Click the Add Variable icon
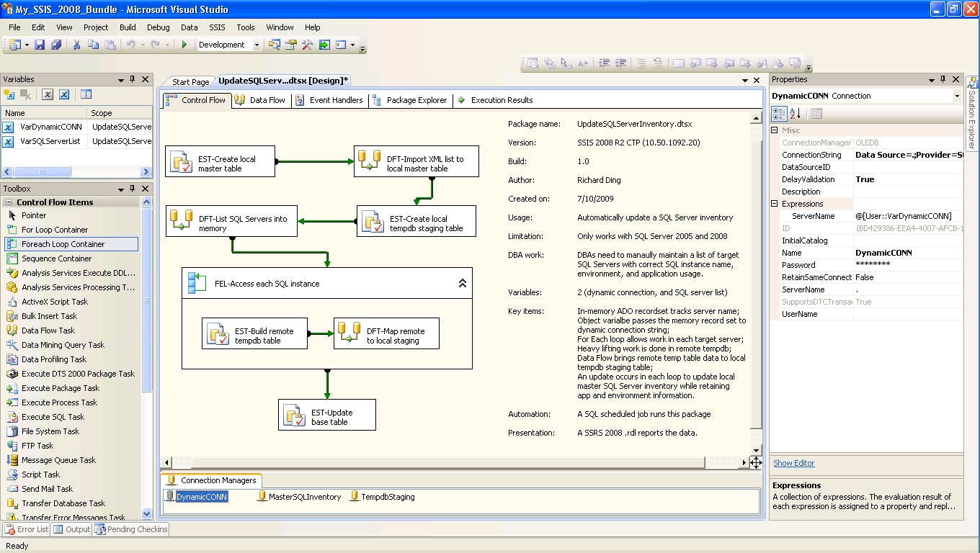The width and height of the screenshot is (980, 553). point(9,94)
